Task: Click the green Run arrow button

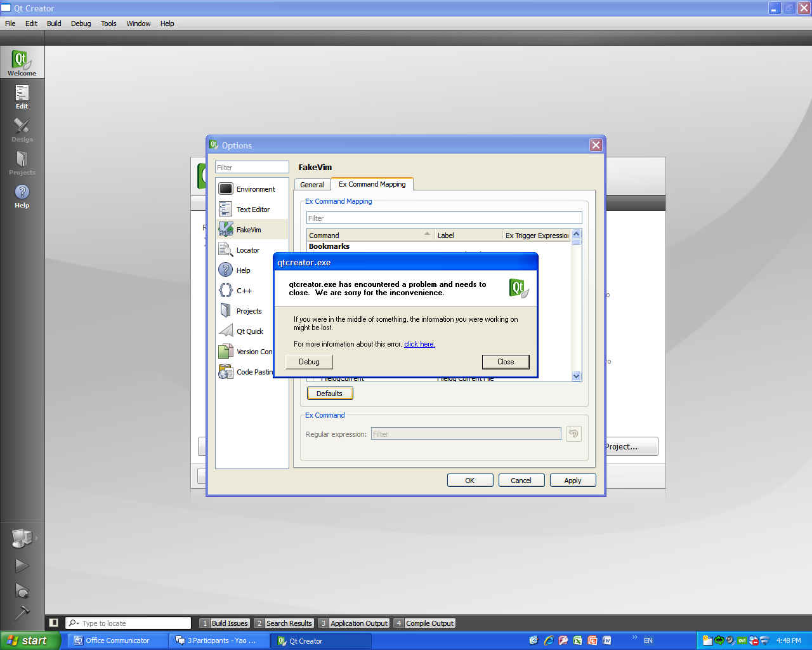Action: [x=22, y=566]
